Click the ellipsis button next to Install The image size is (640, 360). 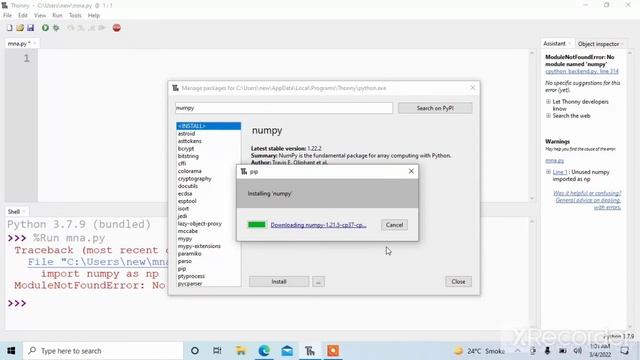pyautogui.click(x=318, y=282)
